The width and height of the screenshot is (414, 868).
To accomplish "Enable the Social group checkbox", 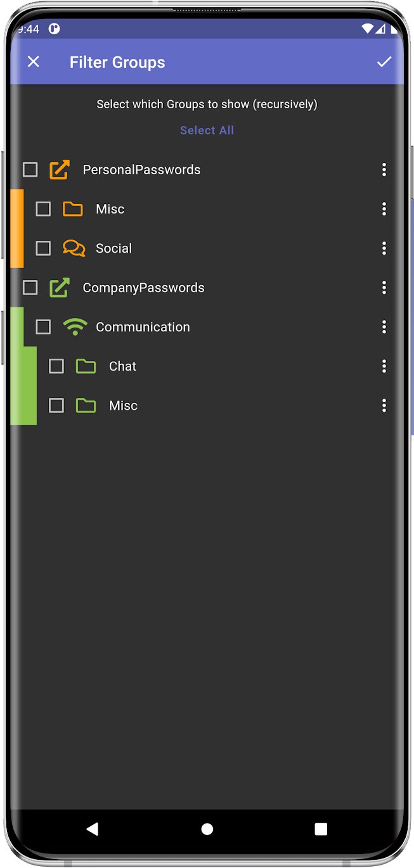I will coord(43,248).
